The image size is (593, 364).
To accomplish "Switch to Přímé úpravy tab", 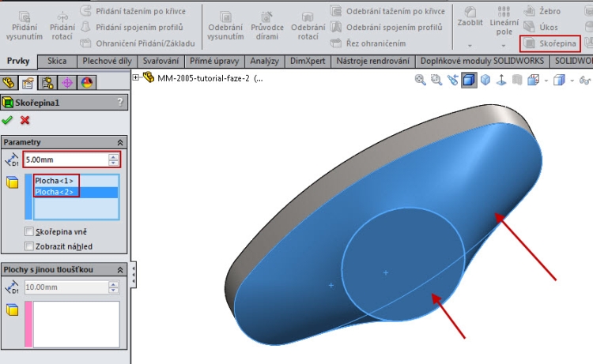I will [x=214, y=61].
